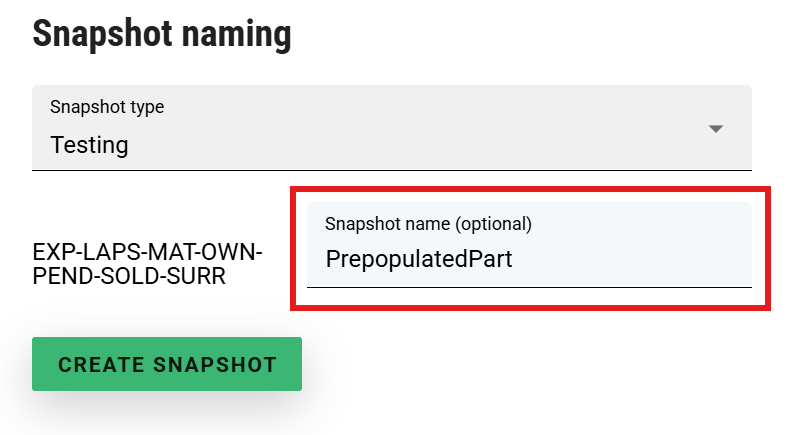Click the 'PEND-SOLD-SURR' line of prefix
The width and height of the screenshot is (799, 435).
pos(129,276)
